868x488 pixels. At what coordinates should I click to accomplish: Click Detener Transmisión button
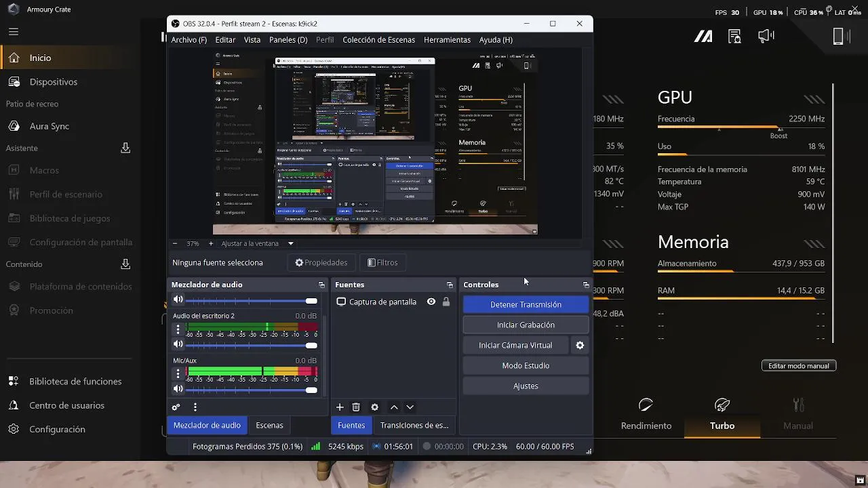(526, 305)
